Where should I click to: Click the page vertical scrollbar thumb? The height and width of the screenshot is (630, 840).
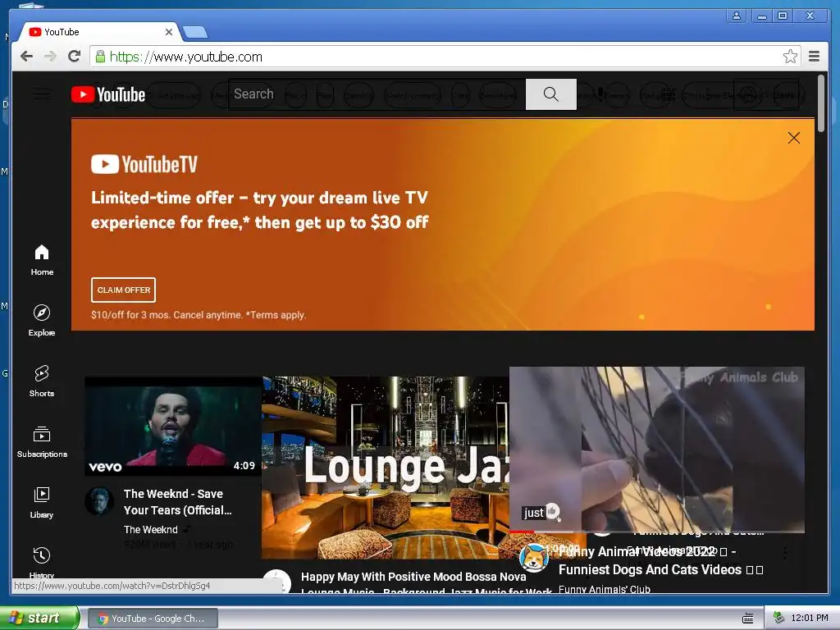821,103
